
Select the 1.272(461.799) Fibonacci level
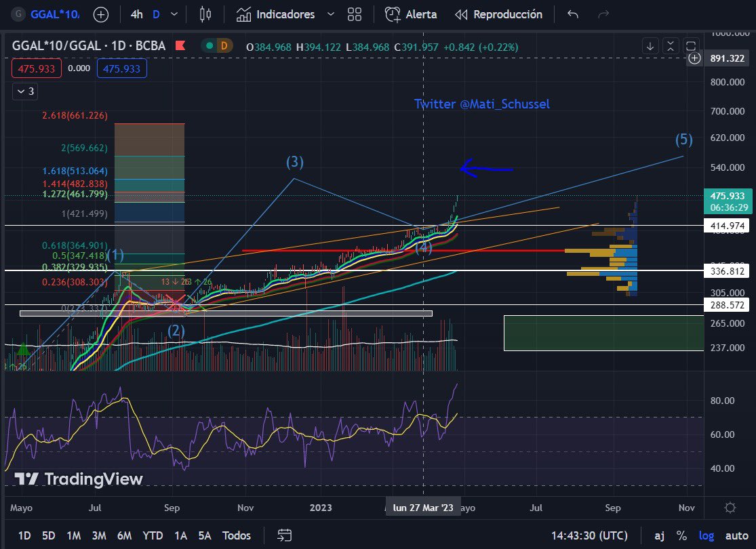point(75,194)
